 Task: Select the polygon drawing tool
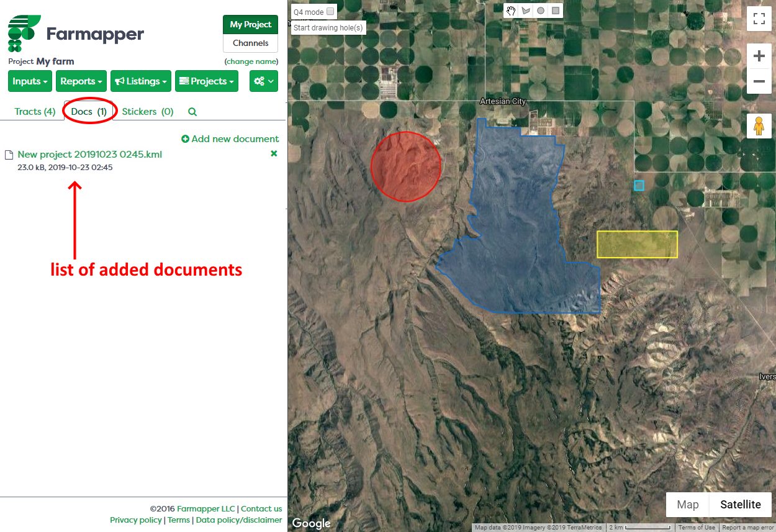526,11
